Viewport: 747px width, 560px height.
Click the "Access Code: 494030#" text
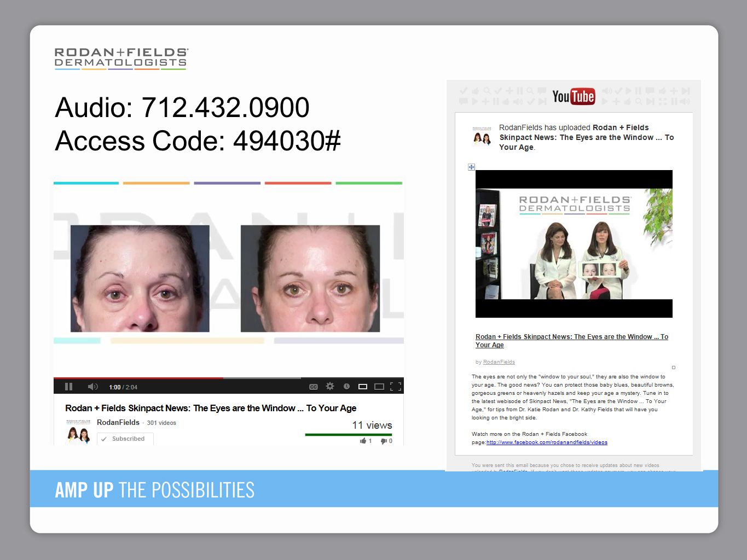198,141
